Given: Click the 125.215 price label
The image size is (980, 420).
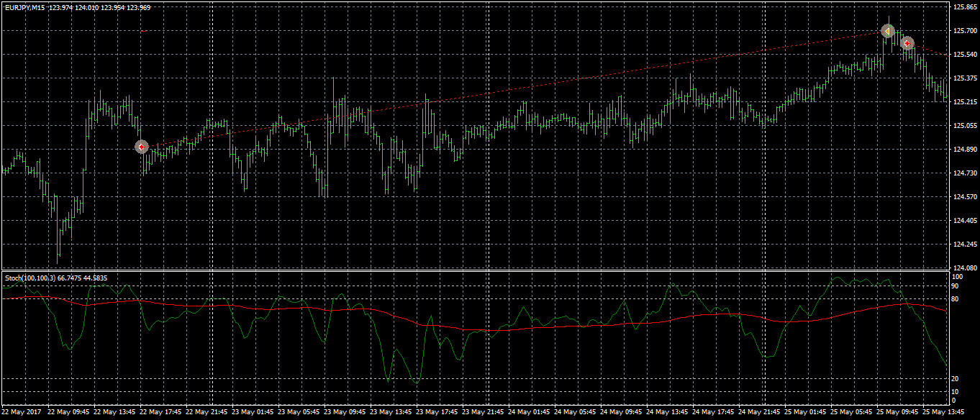Looking at the screenshot, I should pos(965,102).
